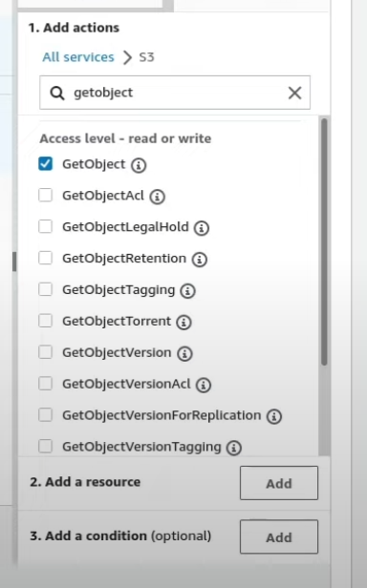Screen dimensions: 367x588
Task: Click the actions list vertical scrollbar
Action: (324, 241)
